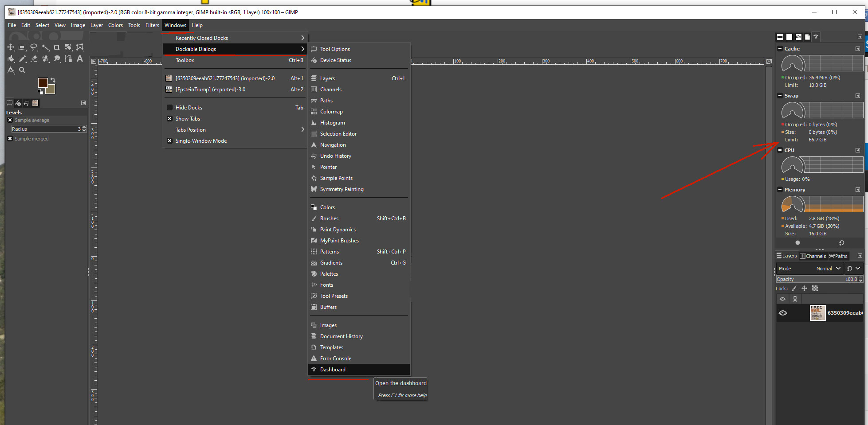The image size is (868, 425).
Task: Click the Dashboard reset button
Action: click(x=841, y=243)
